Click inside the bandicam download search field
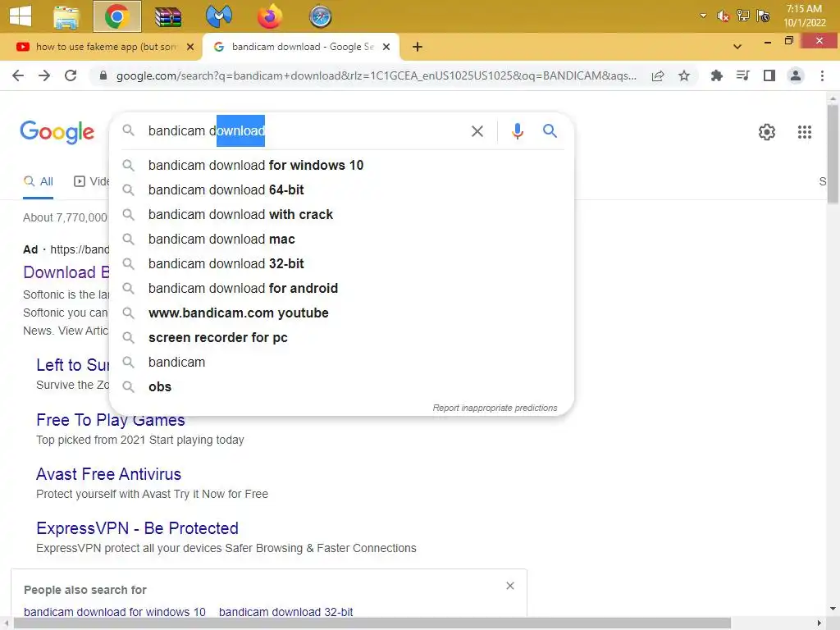The height and width of the screenshot is (630, 840). [x=305, y=130]
